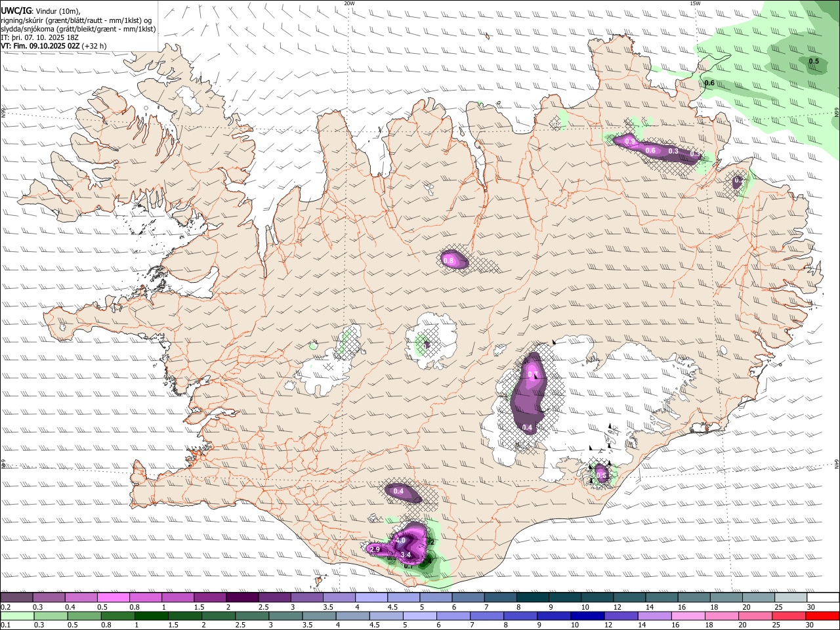Screen dimensions: 840x630
Task: Pick pale grey top-row swatch between 25 and 30
Action: 791,597
